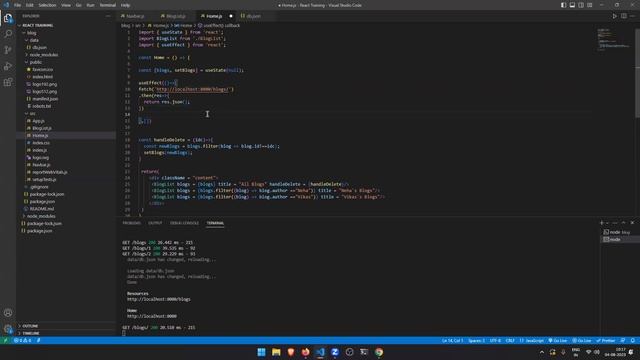
Task: Click the code minimap preview
Action: coord(613,40)
